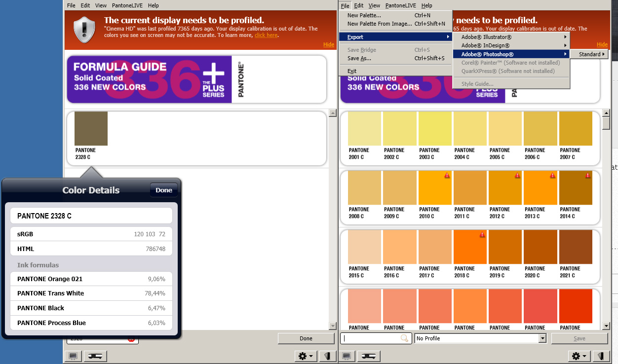Choose New Palette menu item
618x364 pixels.
(396, 15)
